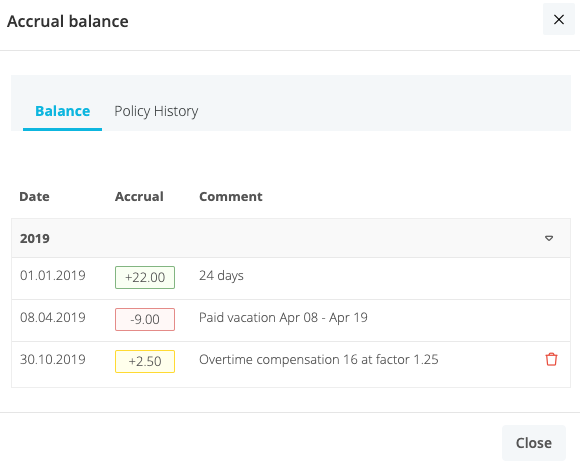The height and width of the screenshot is (469, 580).
Task: Select Overtime compensation comment text
Action: pos(318,360)
